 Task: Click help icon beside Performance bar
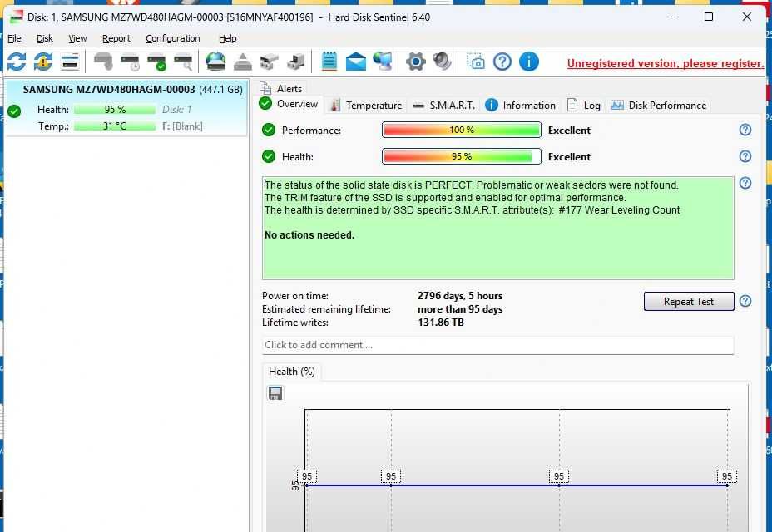pyautogui.click(x=745, y=130)
